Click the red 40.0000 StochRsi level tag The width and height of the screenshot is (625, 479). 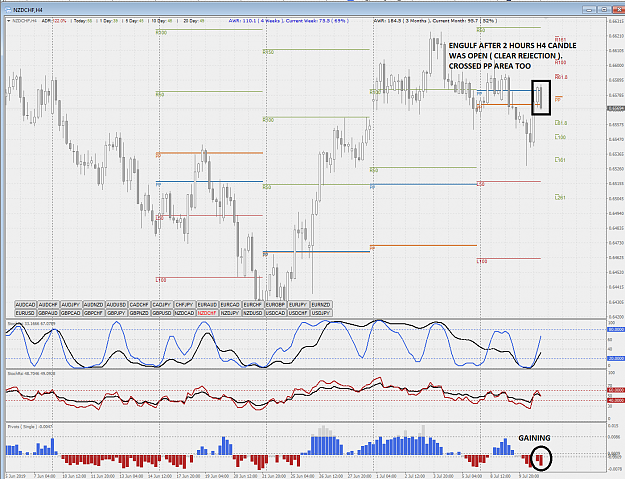616,400
